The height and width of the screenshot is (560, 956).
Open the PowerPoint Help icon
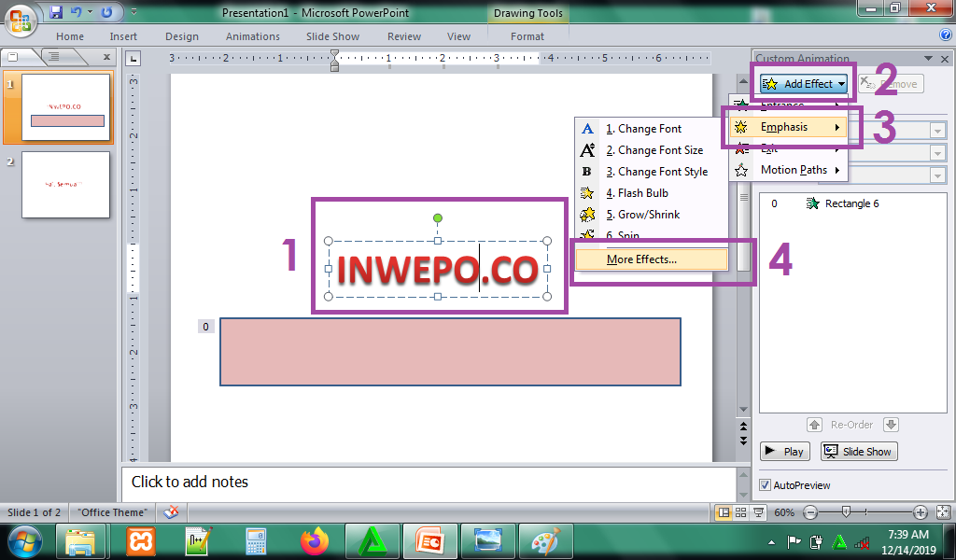point(946,35)
